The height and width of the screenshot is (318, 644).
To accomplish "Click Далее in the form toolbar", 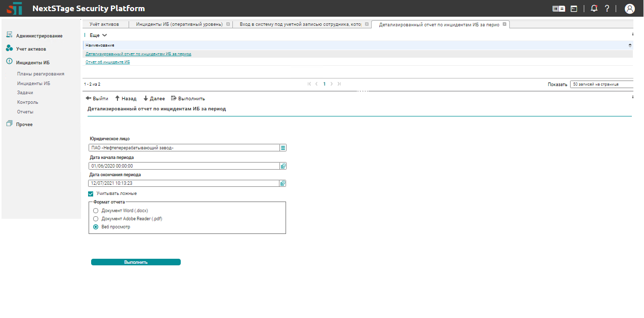I will pyautogui.click(x=154, y=99).
